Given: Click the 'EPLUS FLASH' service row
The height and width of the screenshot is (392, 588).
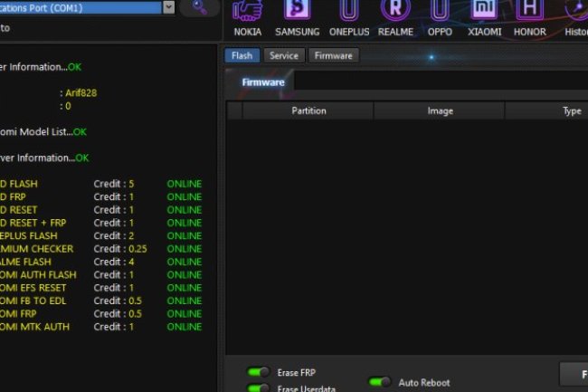Looking at the screenshot, I should (100, 236).
